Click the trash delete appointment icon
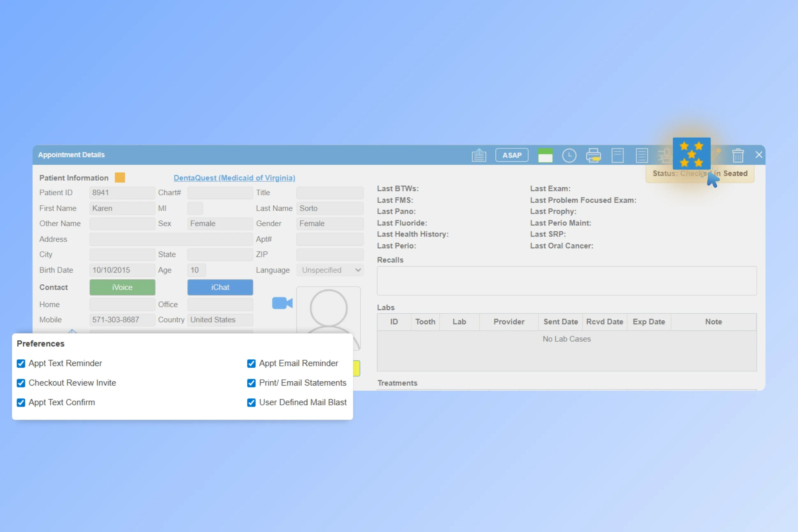The height and width of the screenshot is (532, 798). pyautogui.click(x=738, y=156)
